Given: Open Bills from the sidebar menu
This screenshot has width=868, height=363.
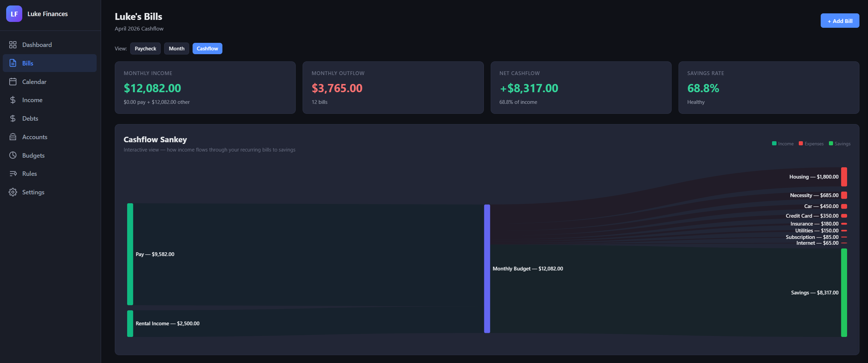Looking at the screenshot, I should click(x=27, y=63).
